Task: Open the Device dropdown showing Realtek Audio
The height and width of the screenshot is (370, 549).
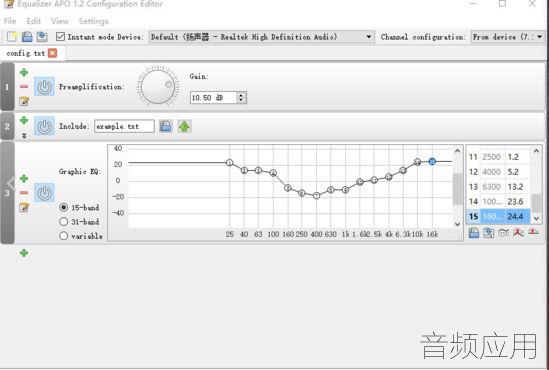Action: pyautogui.click(x=261, y=37)
